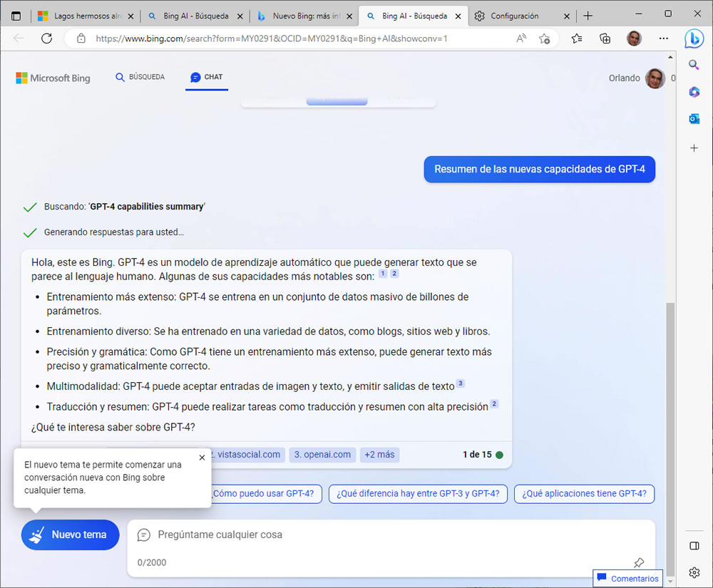Toggle sidebar visibility icon
The width and height of the screenshot is (713, 588).
[694, 546]
